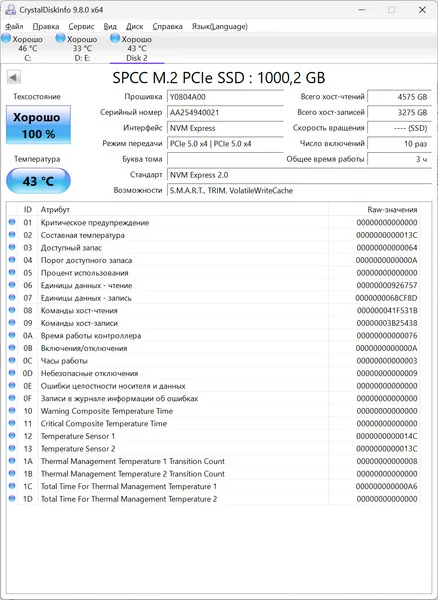Click the status dot for Небезопасные отключения

(x=12, y=373)
